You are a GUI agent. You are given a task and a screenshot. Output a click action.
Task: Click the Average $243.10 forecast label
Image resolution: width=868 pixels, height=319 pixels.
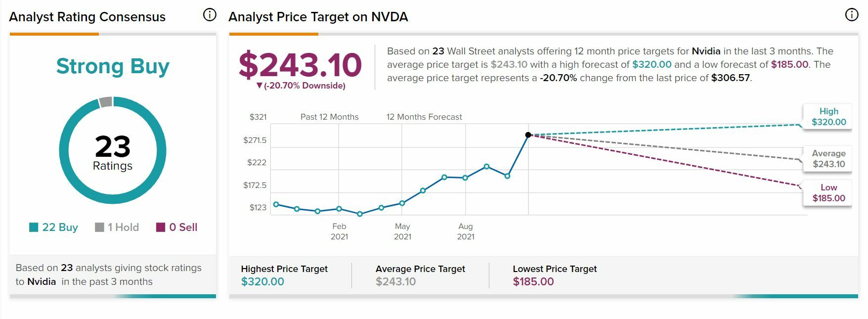pyautogui.click(x=828, y=159)
